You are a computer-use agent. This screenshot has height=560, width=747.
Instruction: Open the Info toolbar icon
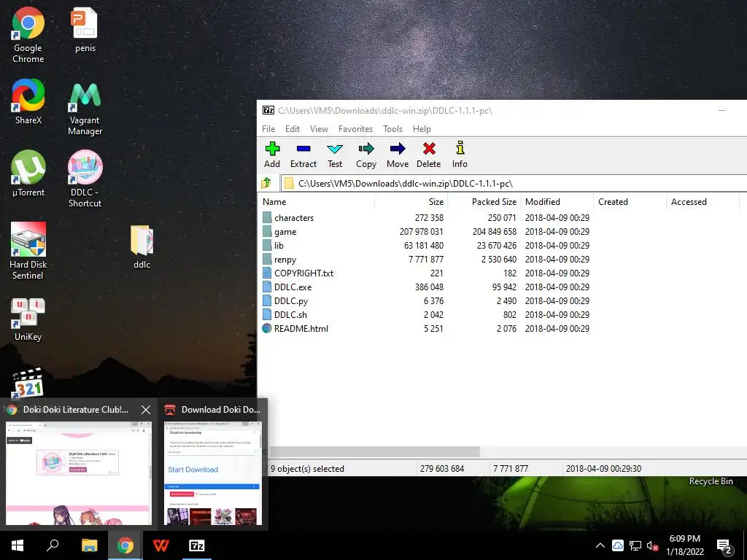point(460,155)
